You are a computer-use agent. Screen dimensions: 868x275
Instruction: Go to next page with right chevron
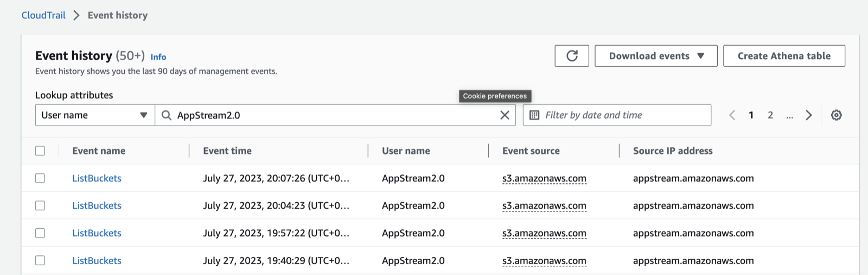click(x=809, y=115)
